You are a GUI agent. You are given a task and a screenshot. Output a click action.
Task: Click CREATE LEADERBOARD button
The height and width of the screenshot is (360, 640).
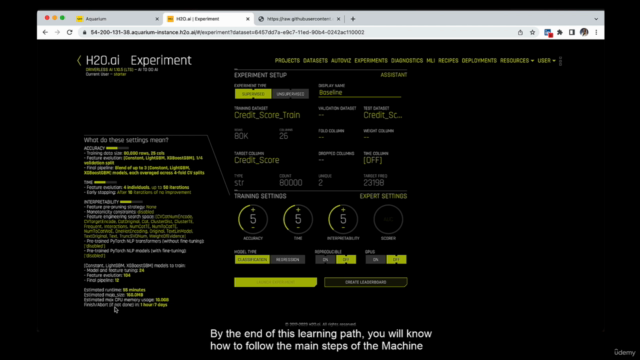(x=366, y=282)
